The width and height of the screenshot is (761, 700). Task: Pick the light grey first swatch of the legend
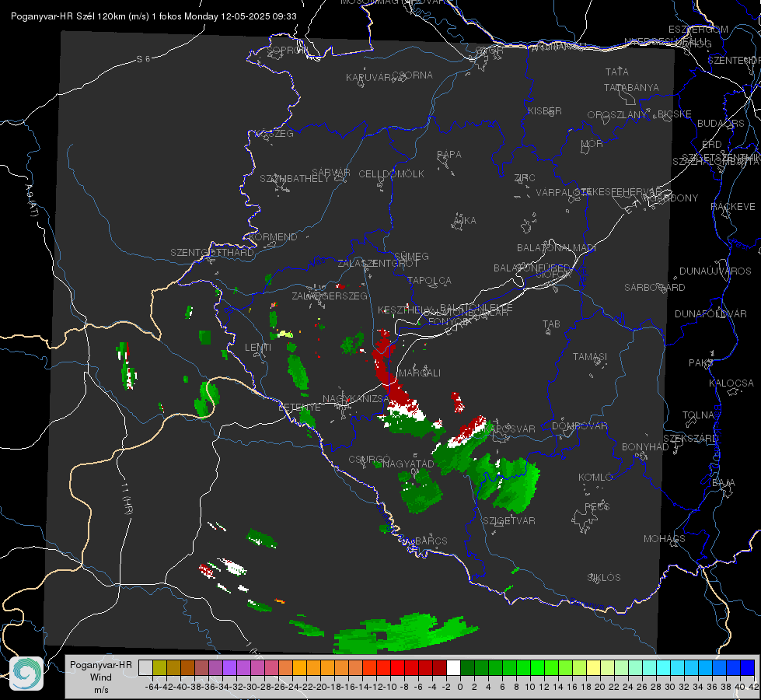click(x=145, y=667)
